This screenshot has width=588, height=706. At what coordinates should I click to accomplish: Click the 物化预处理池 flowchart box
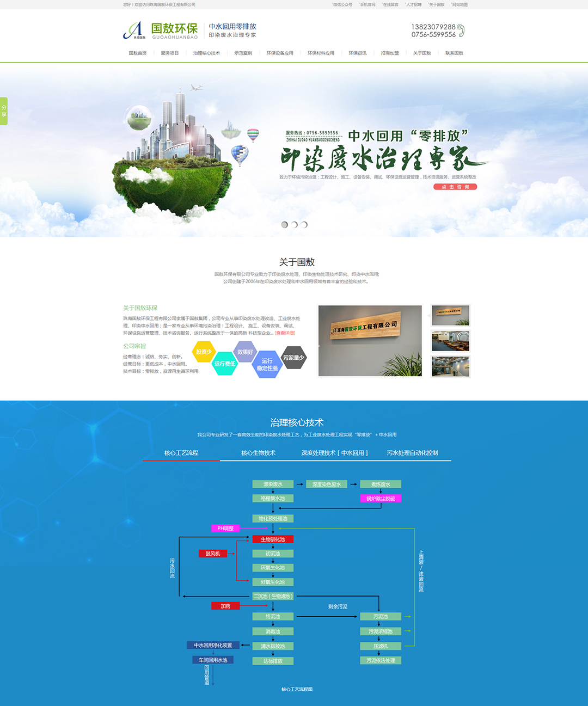[x=273, y=519]
